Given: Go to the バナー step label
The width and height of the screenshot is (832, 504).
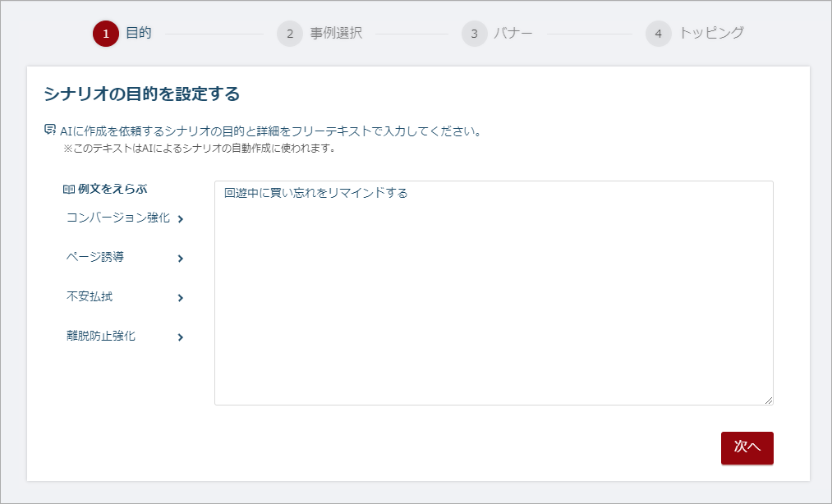Looking at the screenshot, I should [x=513, y=33].
